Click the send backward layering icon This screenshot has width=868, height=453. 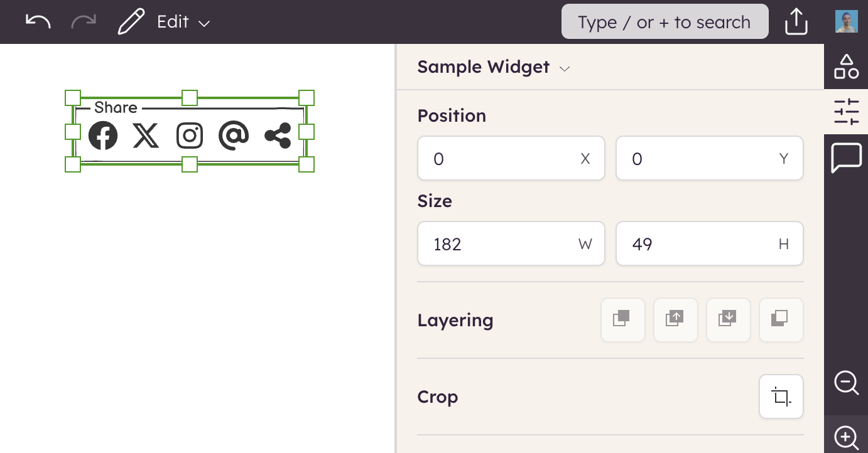click(728, 320)
